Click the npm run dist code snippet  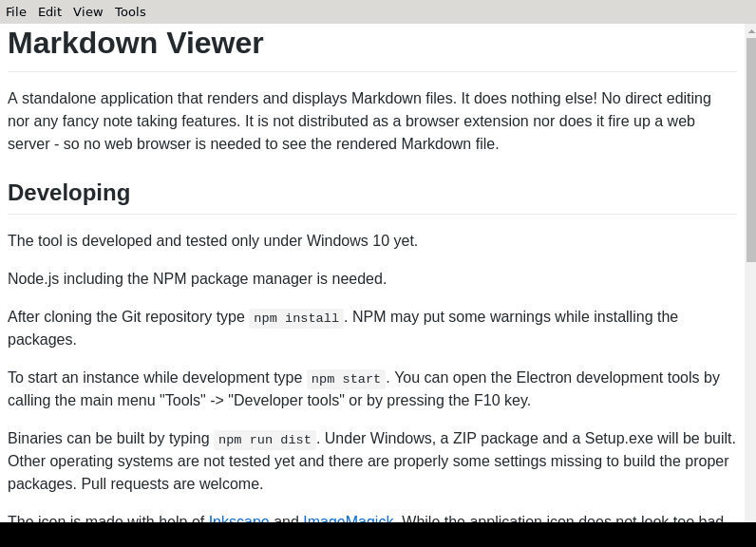(264, 440)
